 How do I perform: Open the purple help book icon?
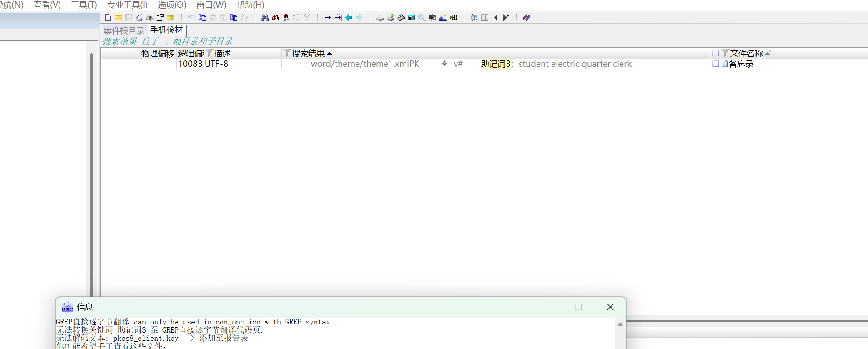click(x=527, y=18)
